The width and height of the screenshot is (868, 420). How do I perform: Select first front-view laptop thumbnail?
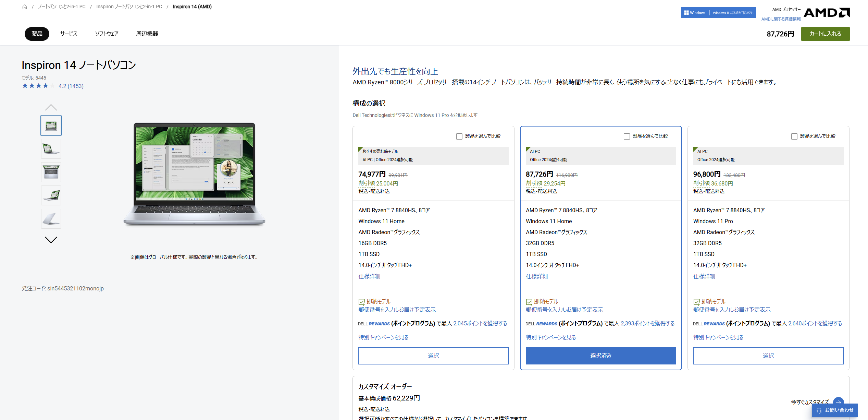tap(51, 125)
